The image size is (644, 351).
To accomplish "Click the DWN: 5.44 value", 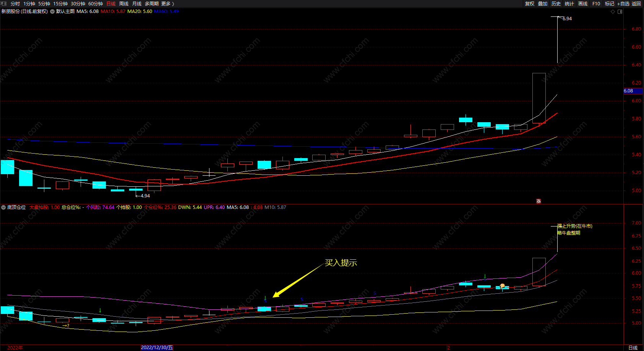I will click(x=190, y=207).
